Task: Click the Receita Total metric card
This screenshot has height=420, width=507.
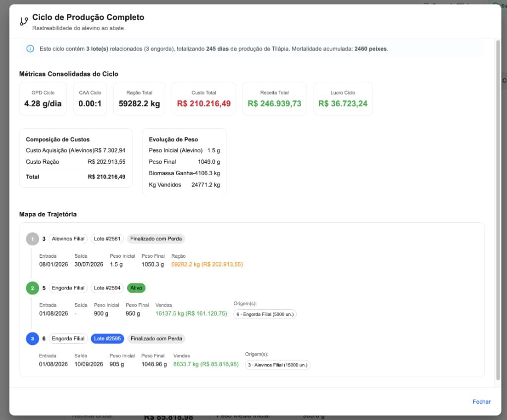Action: (274, 98)
